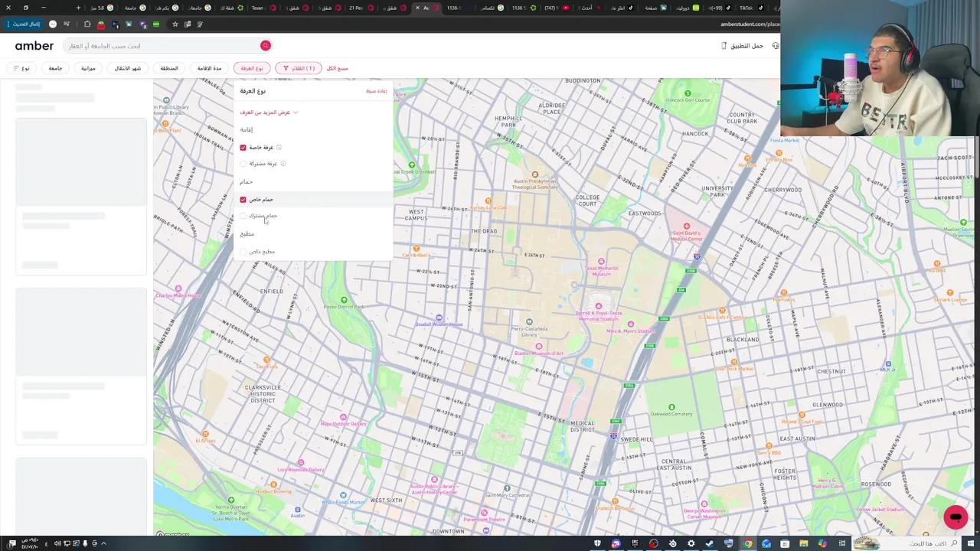This screenshot has height=551, width=980.
Task: Check the غرفة مشتركة checkbox
Action: [243, 164]
